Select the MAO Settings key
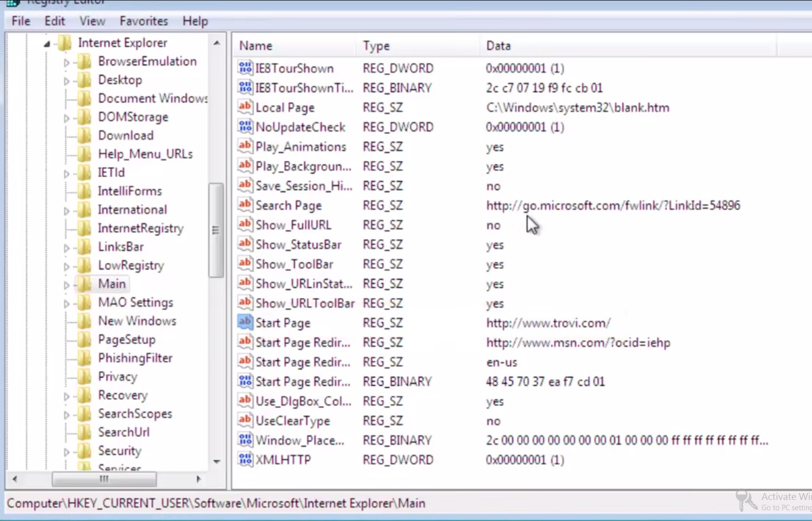This screenshot has width=812, height=521. (x=136, y=302)
